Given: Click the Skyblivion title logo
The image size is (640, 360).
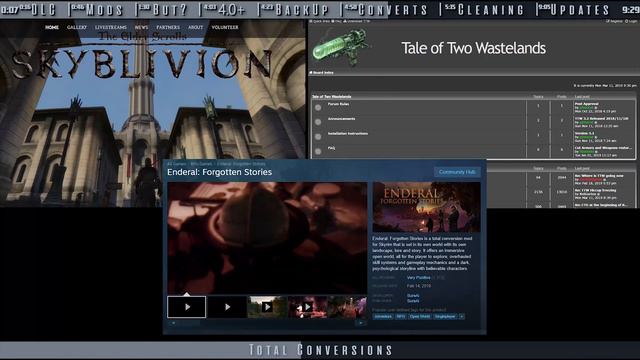Looking at the screenshot, I should (141, 63).
